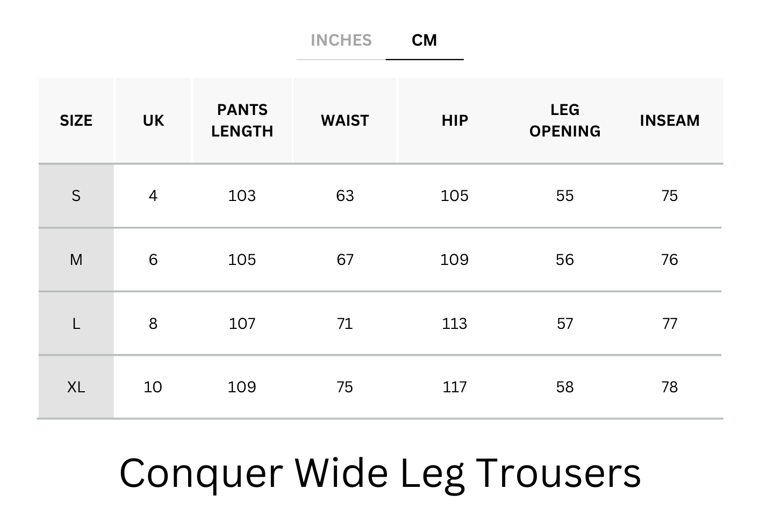Click the SIZE column header
The image size is (760, 532).
point(76,120)
